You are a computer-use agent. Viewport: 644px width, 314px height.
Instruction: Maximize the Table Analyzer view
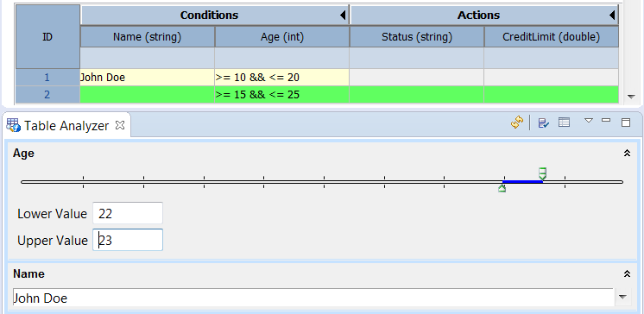[626, 122]
